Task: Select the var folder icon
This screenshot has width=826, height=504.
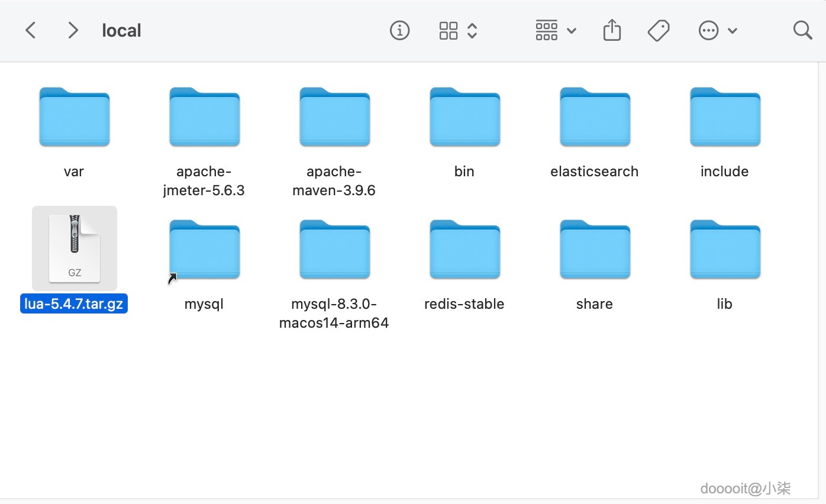Action: [x=75, y=117]
